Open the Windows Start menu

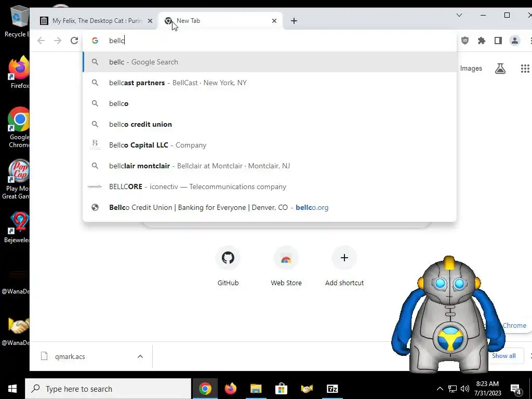12,389
